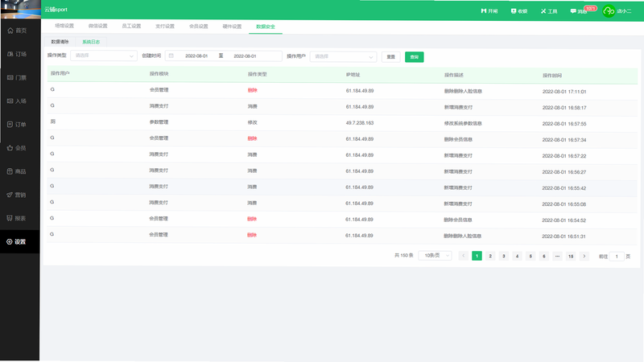Open 订单 orders in the sidebar
Image resolution: width=644 pixels, height=362 pixels.
pyautogui.click(x=17, y=125)
